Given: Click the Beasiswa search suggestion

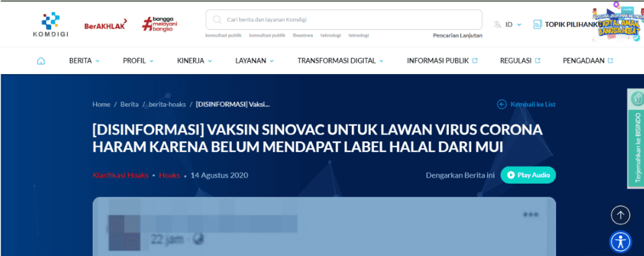Looking at the screenshot, I should (x=303, y=36).
